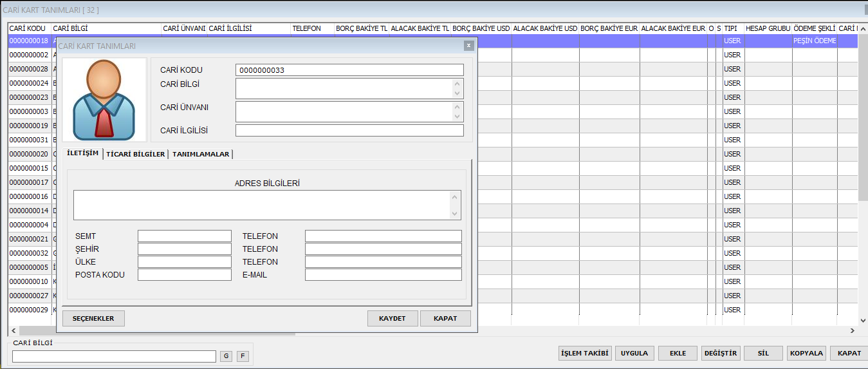
Task: Sort table by CARİ KODU column header
Action: click(28, 28)
